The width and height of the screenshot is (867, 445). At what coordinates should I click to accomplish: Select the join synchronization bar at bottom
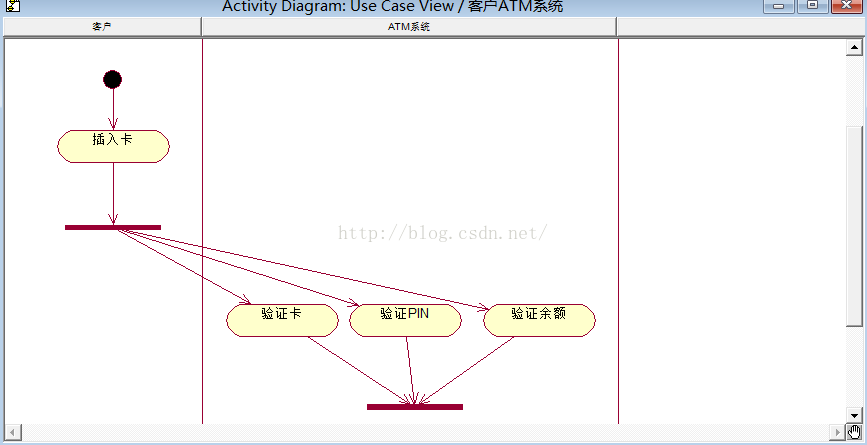pyautogui.click(x=415, y=407)
